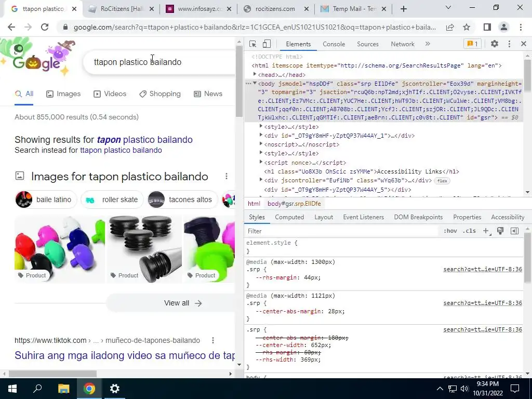Toggle device toolbar in DevTools

coord(267,44)
